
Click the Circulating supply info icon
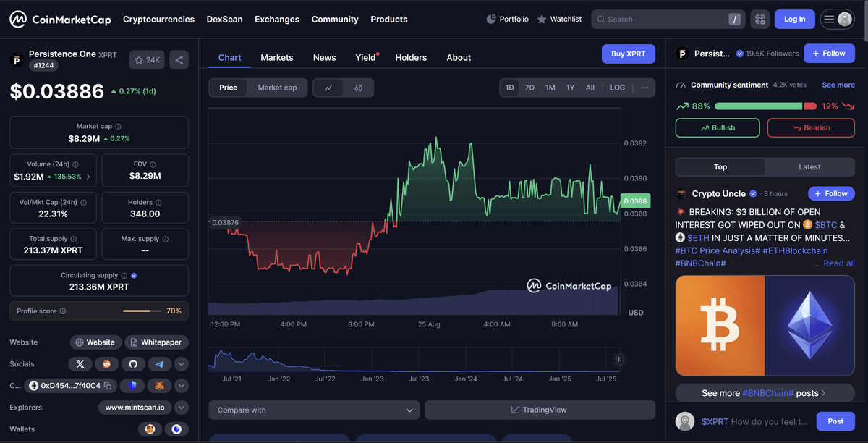(124, 276)
